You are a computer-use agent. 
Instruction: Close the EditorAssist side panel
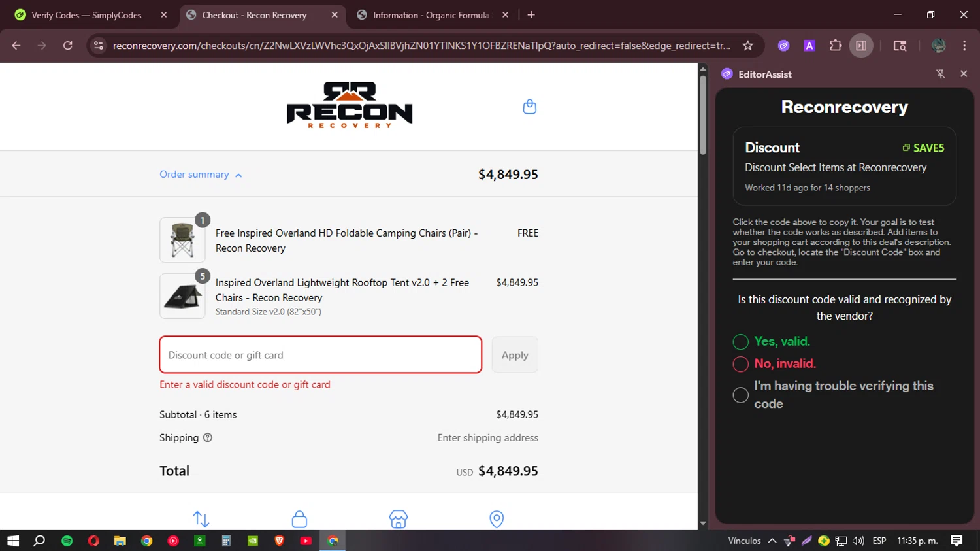coord(964,74)
